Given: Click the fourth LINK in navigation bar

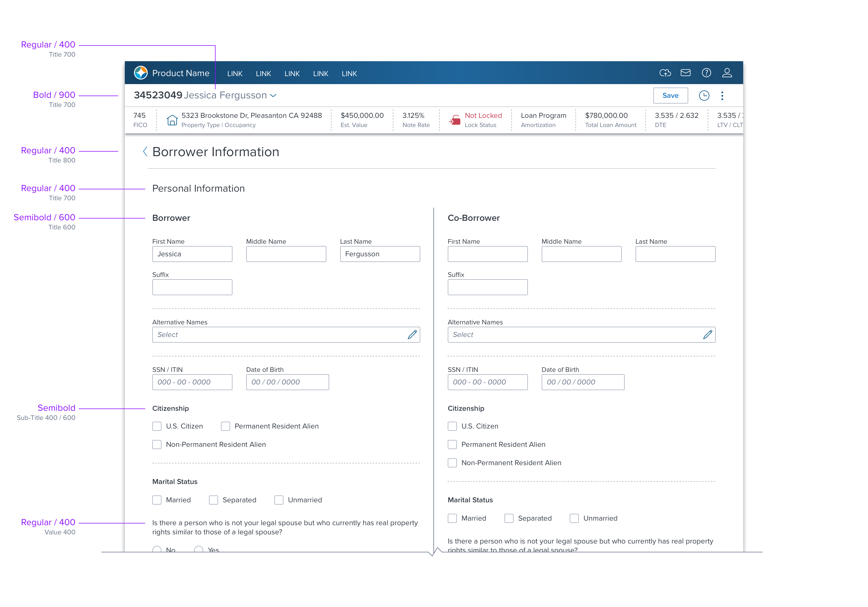Looking at the screenshot, I should click(321, 74).
